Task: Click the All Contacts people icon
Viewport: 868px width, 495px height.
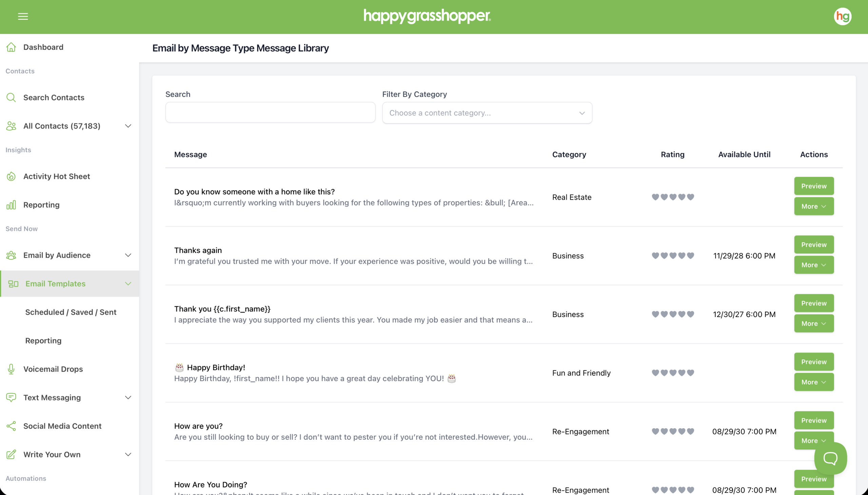Action: [x=11, y=126]
